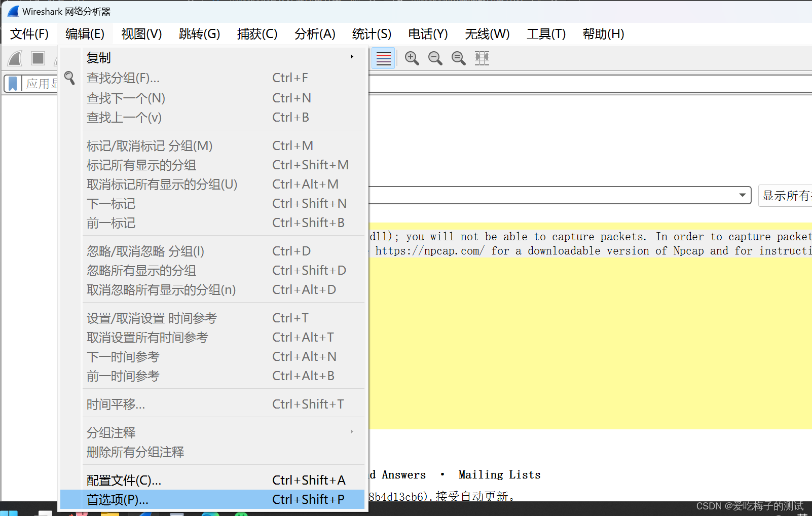Open the capture filter dropdown arrow
Viewport: 812px width, 516px height.
[742, 195]
